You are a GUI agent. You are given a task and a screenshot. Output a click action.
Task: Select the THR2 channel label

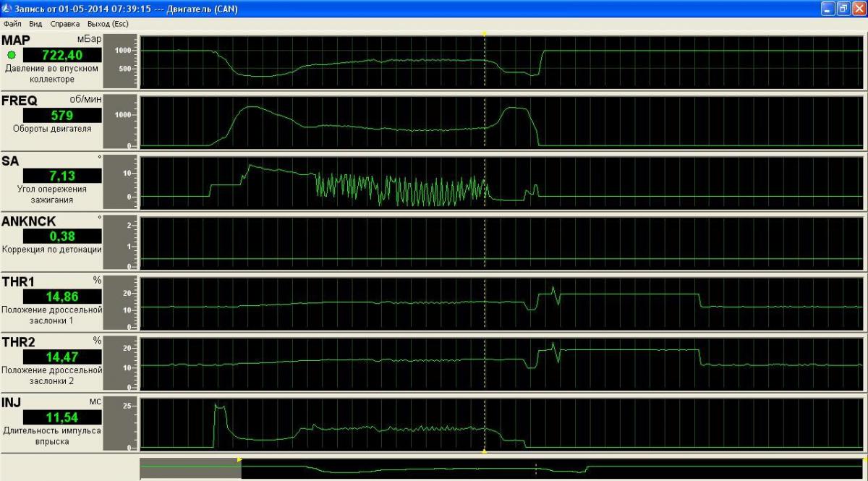pyautogui.click(x=18, y=341)
